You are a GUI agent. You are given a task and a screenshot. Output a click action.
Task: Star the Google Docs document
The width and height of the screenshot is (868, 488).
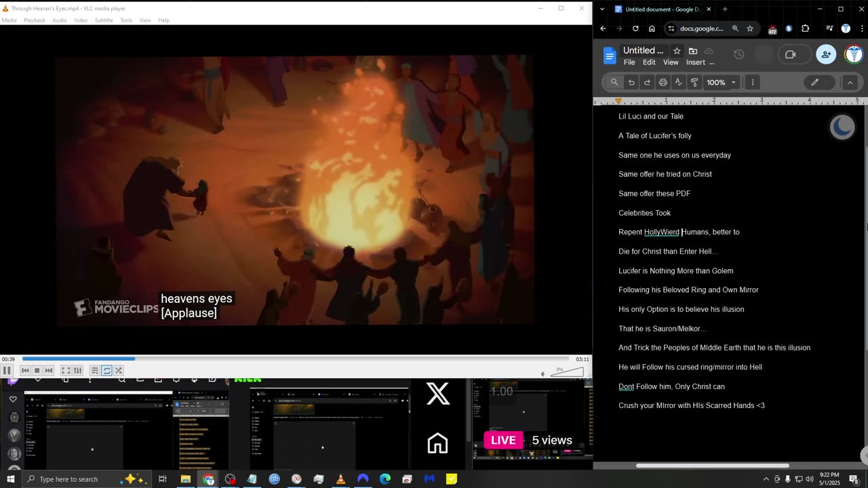point(677,51)
